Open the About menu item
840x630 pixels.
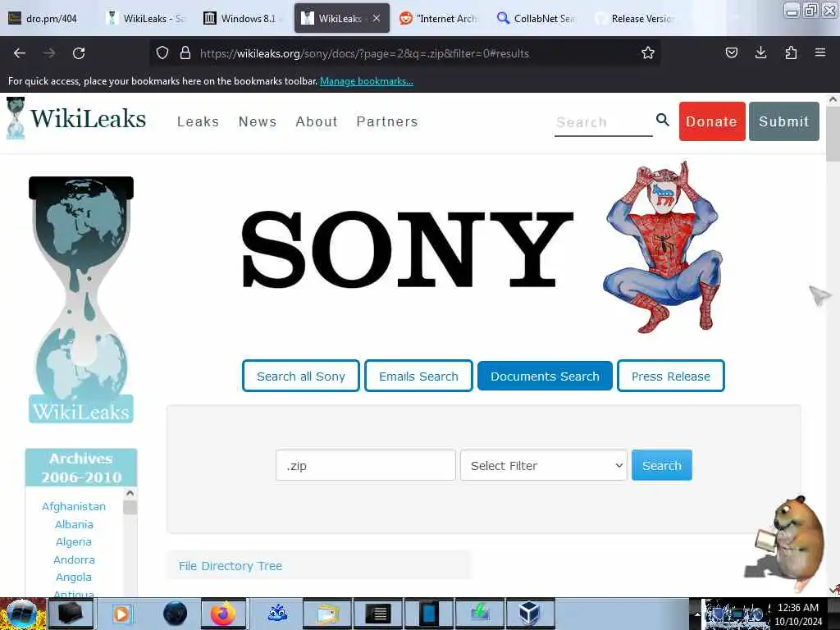317,121
